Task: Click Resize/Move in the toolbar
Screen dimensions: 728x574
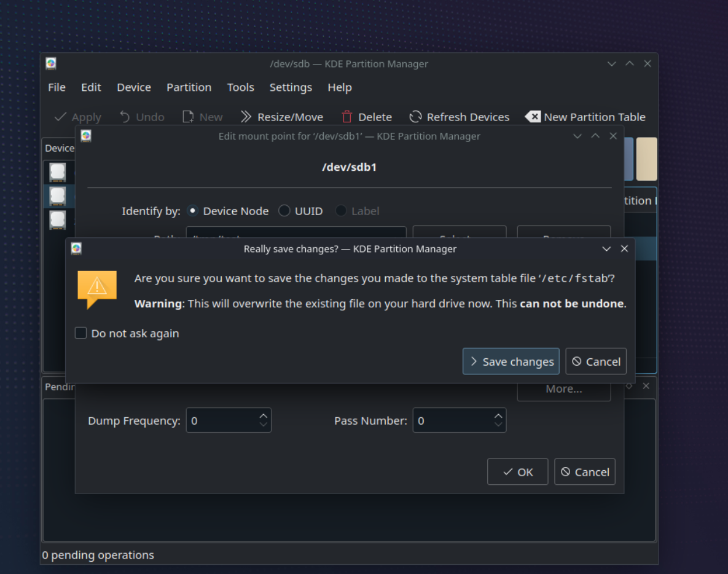Action: [282, 117]
